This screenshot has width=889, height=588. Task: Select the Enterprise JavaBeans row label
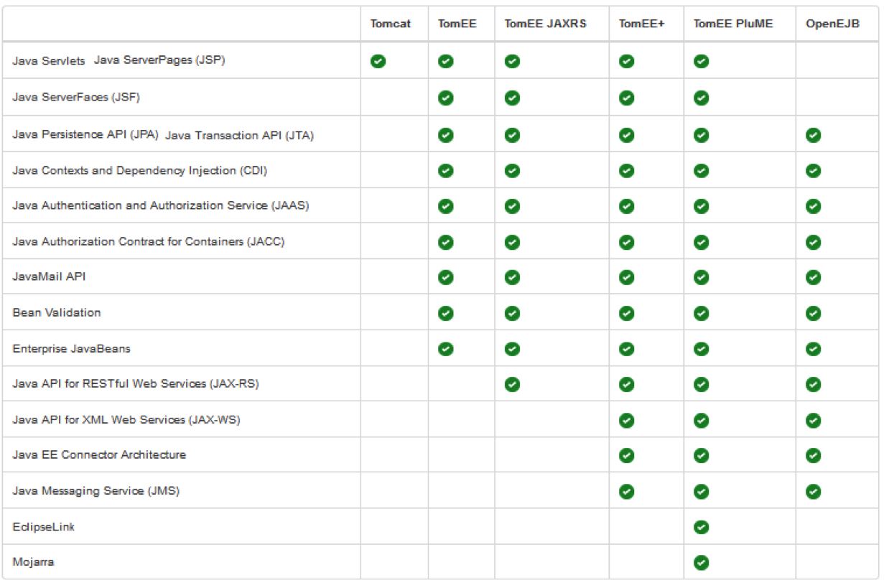coord(71,349)
